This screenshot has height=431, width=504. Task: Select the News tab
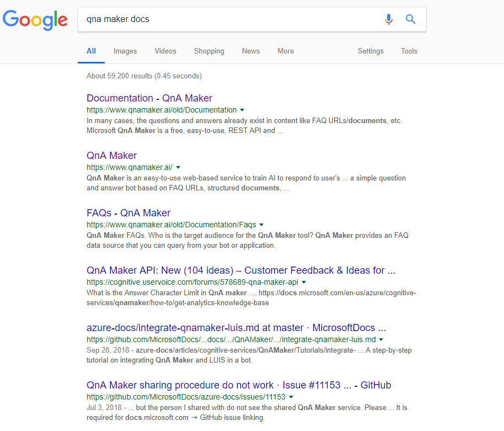250,51
